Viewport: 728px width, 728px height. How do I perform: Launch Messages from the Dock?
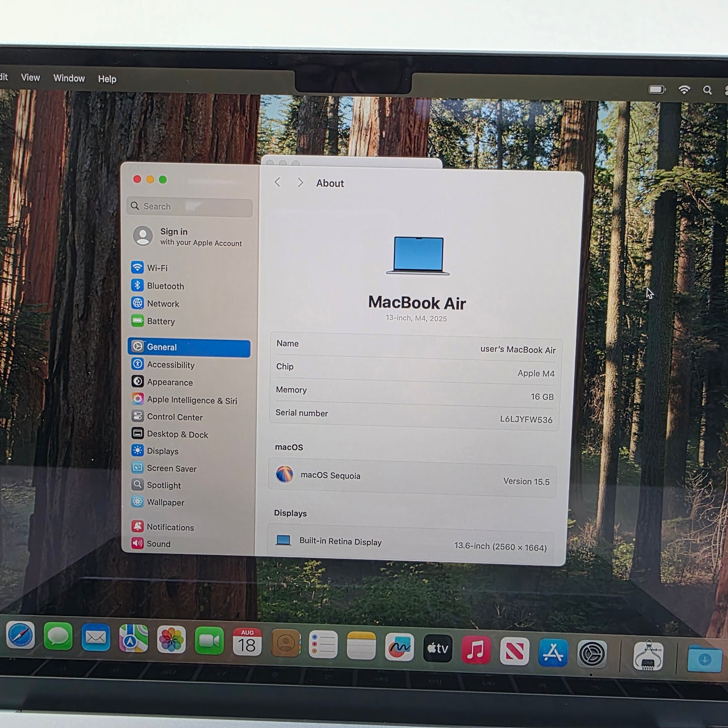pyautogui.click(x=58, y=637)
